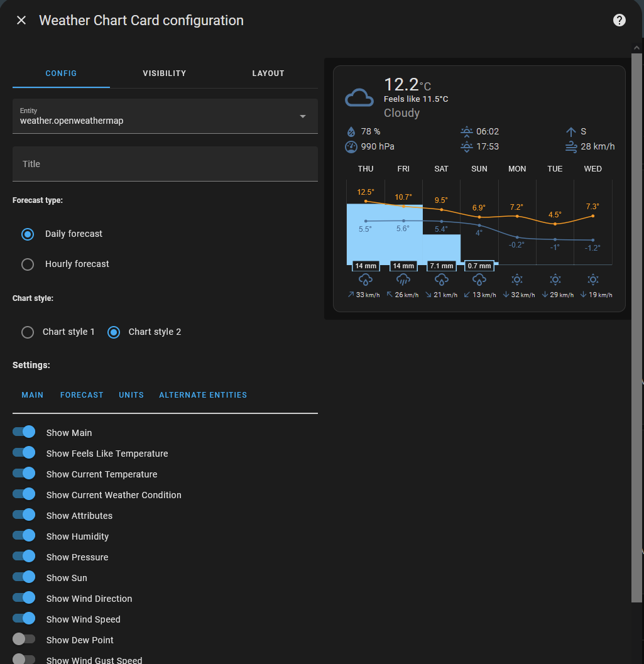The image size is (644, 664).
Task: Click the humidity droplet icon
Action: (351, 132)
